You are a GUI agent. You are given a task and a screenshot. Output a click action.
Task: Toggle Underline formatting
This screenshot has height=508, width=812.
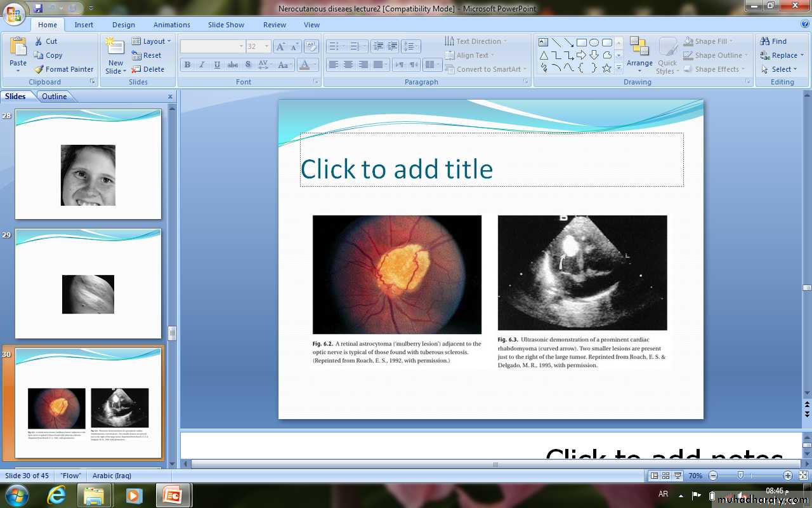pos(218,65)
